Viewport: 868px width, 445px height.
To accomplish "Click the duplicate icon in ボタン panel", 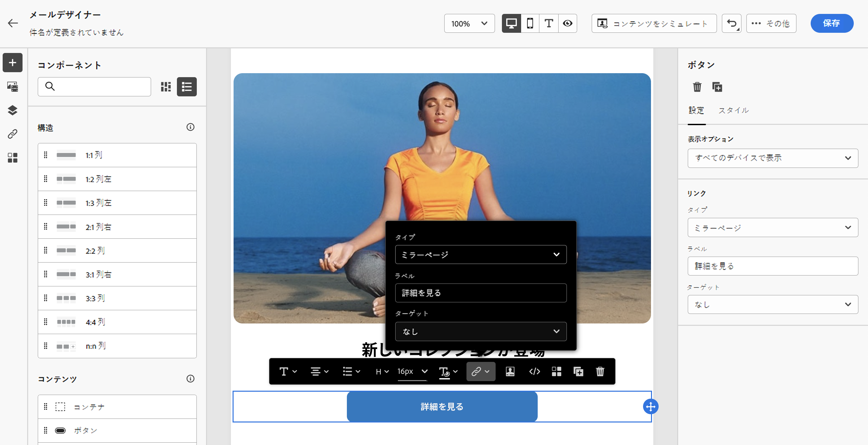I will click(x=717, y=87).
